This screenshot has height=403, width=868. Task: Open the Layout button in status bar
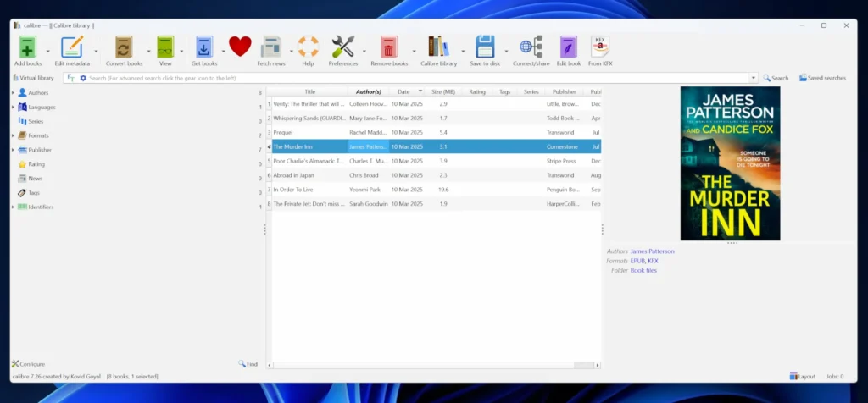point(803,376)
